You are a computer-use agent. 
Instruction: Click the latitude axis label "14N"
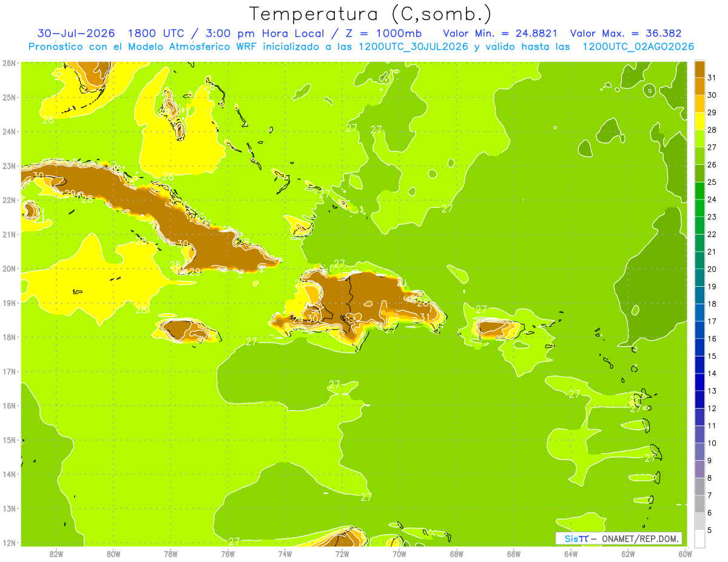[9, 474]
